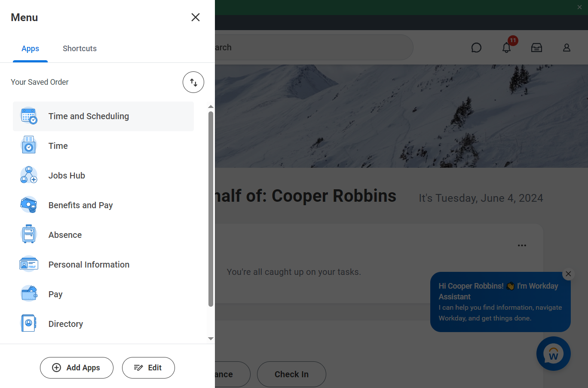Click the Edit apps button

tap(148, 368)
